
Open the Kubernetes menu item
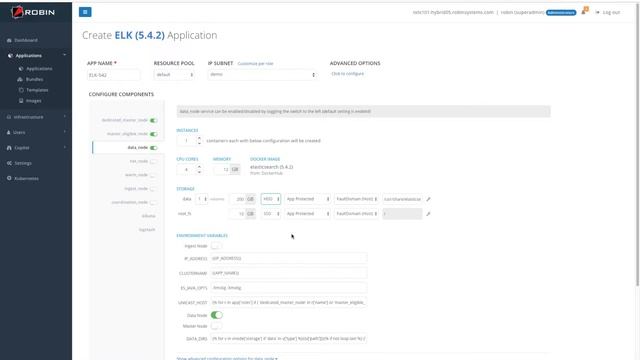(27, 179)
